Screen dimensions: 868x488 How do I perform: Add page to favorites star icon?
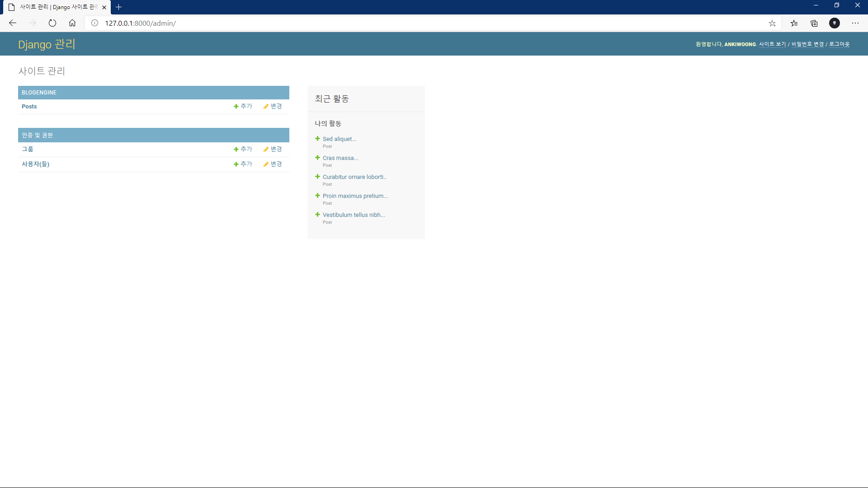(x=772, y=23)
